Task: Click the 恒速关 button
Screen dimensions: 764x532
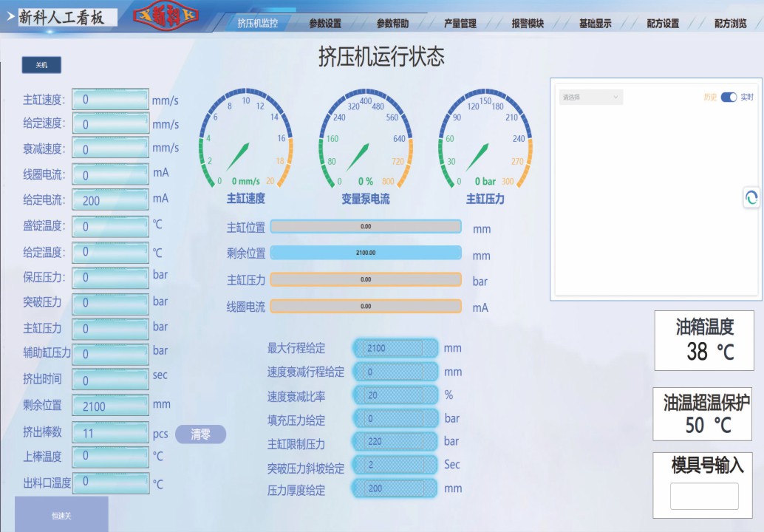Action: coord(61,515)
